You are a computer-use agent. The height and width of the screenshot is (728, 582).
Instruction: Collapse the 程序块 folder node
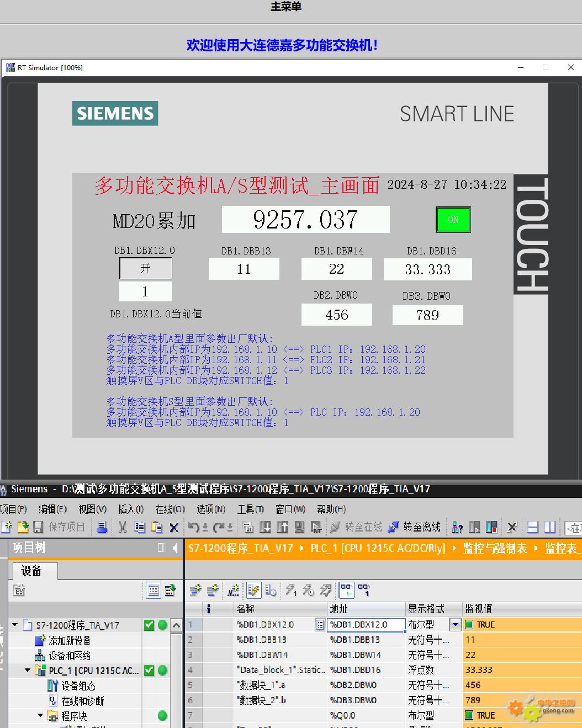click(40, 716)
